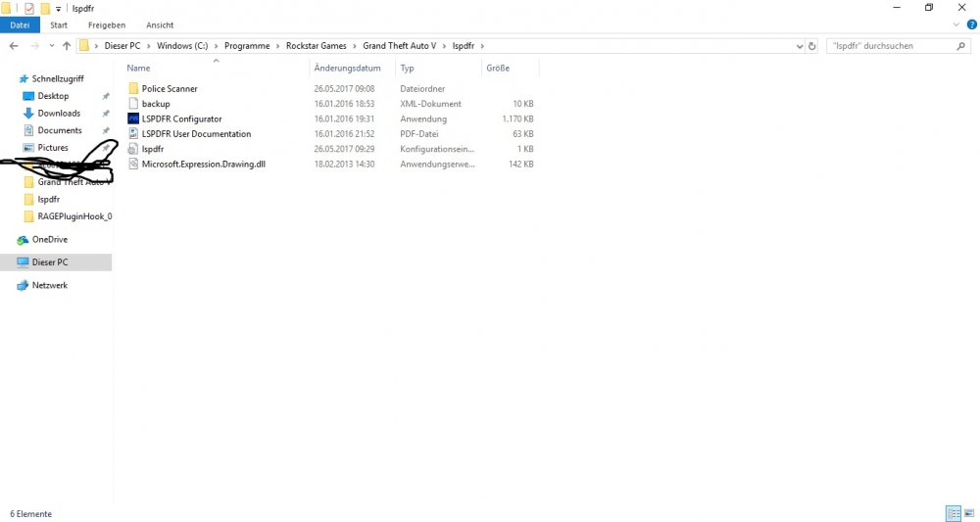
Task: Sort files by Typ column
Action: (x=408, y=68)
